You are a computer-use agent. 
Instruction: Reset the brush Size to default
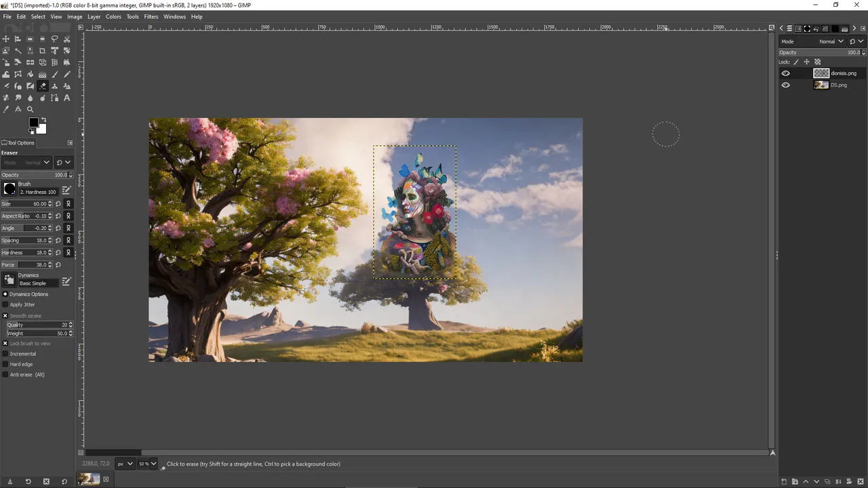coord(58,203)
